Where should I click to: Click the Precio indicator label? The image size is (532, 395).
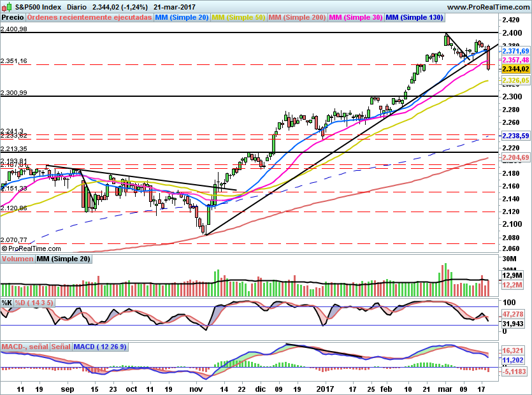point(13,17)
